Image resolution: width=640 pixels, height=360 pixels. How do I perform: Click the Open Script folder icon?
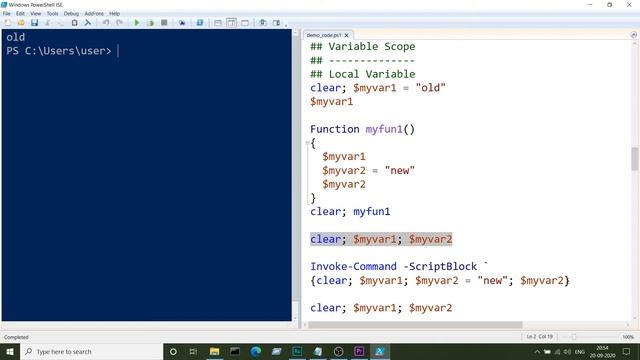coord(21,23)
